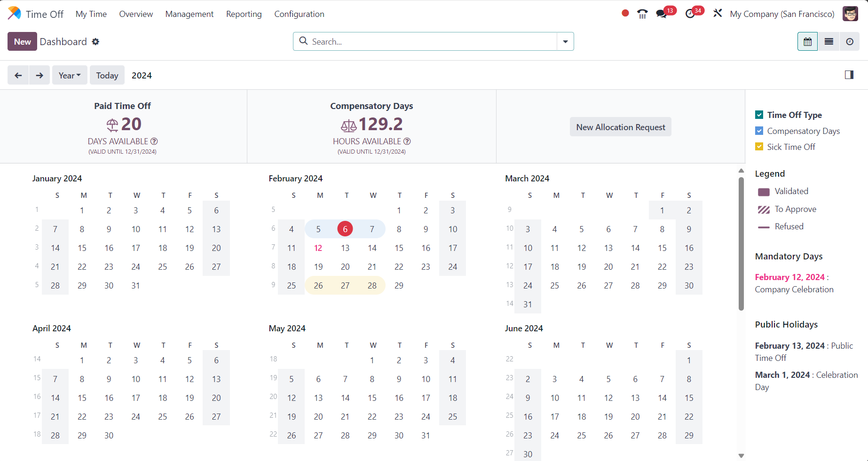Open the Dashboard gear settings icon
The image size is (868, 461).
pos(95,42)
